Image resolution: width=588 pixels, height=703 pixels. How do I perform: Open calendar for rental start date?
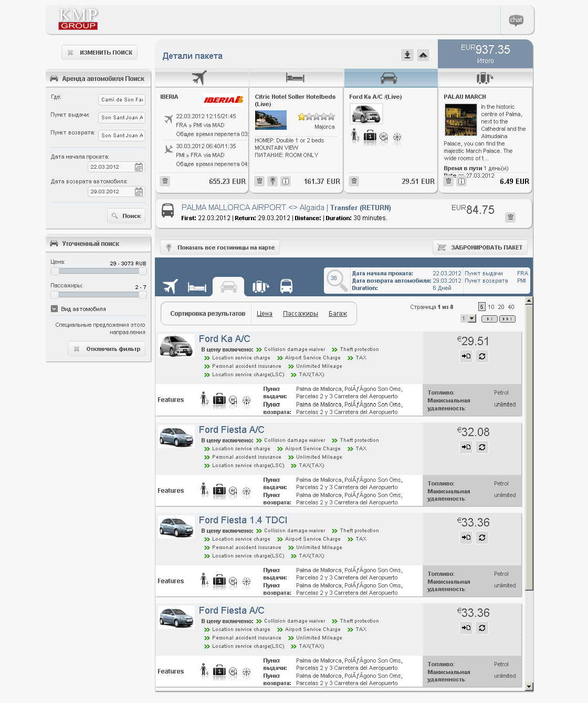(139, 167)
